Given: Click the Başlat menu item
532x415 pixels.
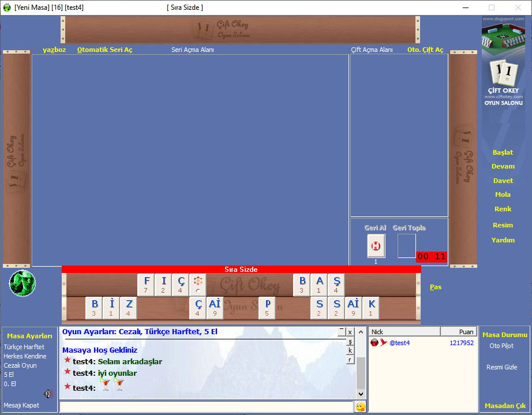Looking at the screenshot, I should pos(503,152).
